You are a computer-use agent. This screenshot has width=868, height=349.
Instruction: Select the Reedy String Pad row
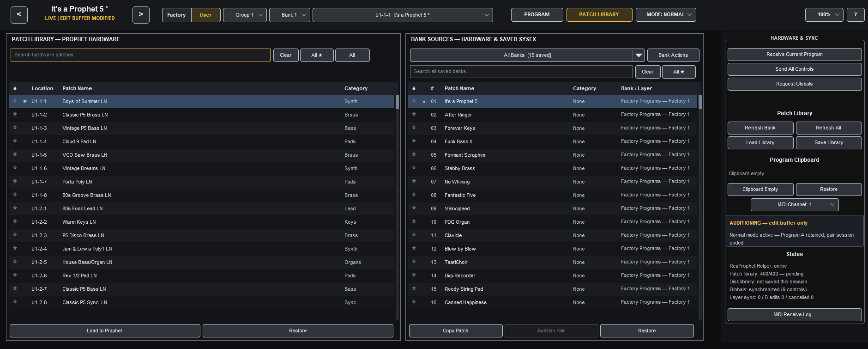tap(553, 289)
